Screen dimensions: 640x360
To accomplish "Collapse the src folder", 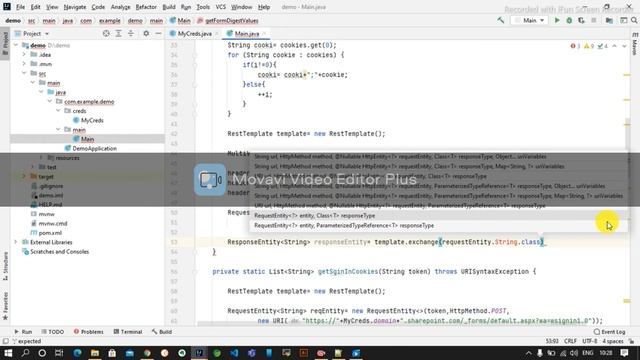I will (x=24, y=73).
